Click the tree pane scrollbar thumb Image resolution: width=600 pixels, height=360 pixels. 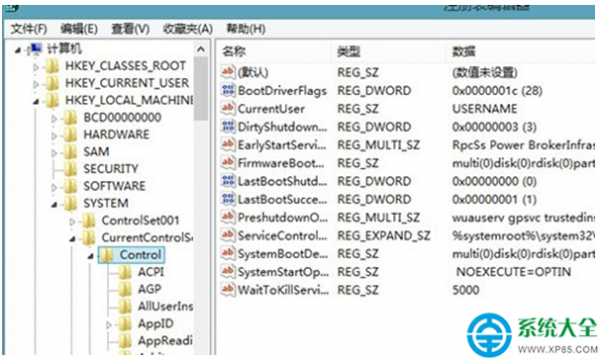pos(201,88)
